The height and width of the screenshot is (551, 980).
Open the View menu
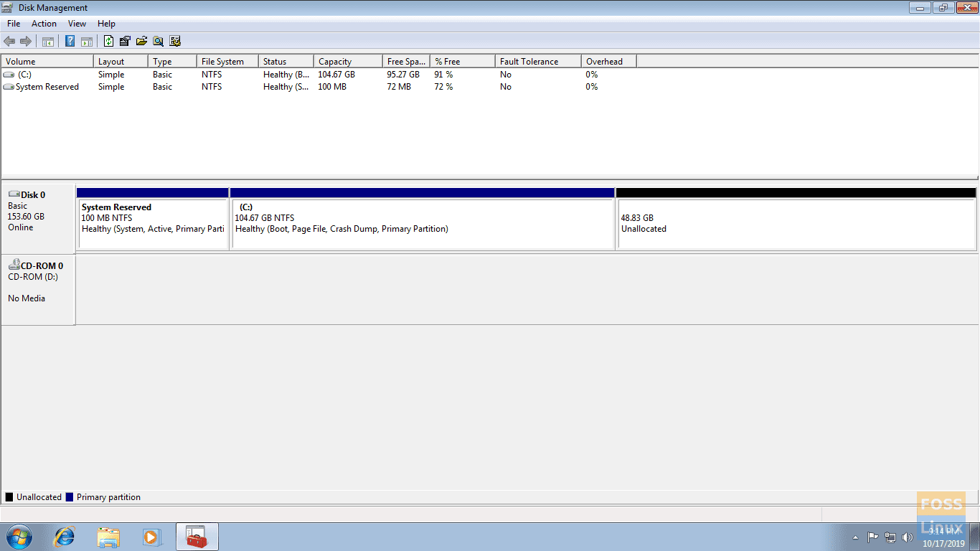77,24
